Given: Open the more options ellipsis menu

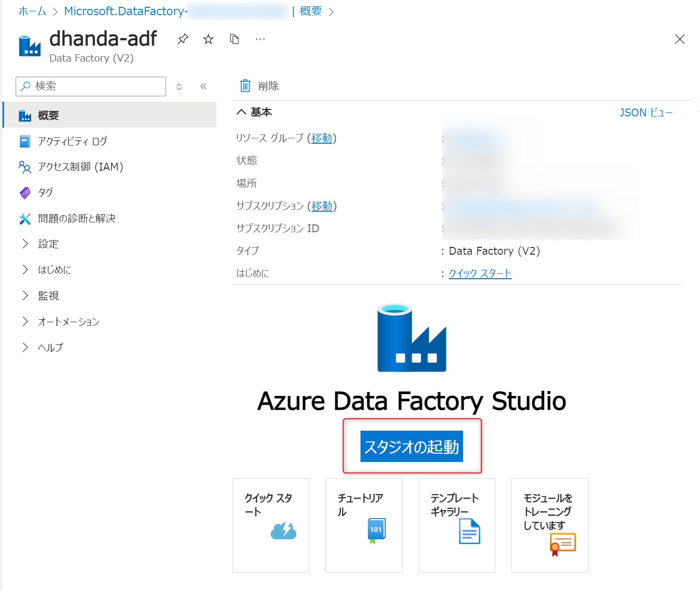Looking at the screenshot, I should click(x=260, y=39).
